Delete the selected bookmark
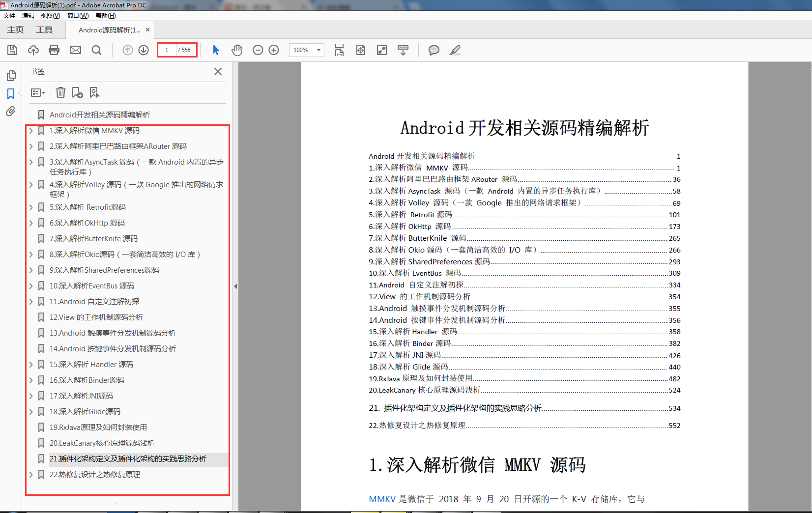The width and height of the screenshot is (812, 513). (60, 92)
